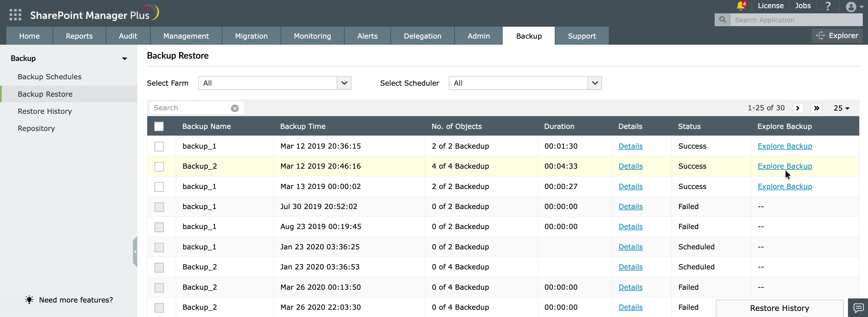Switch to the Monitoring tab

pyautogui.click(x=312, y=36)
